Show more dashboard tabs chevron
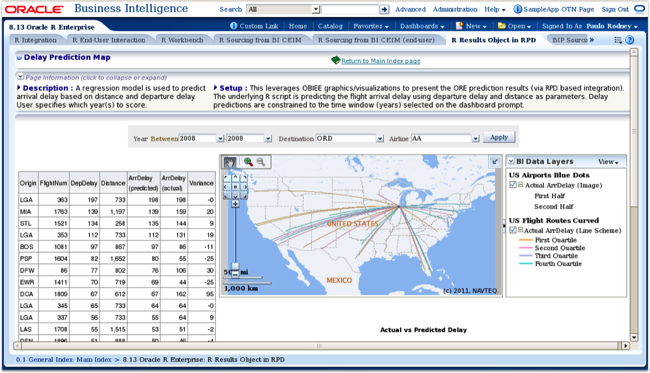The width and height of the screenshot is (650, 373). [x=592, y=40]
